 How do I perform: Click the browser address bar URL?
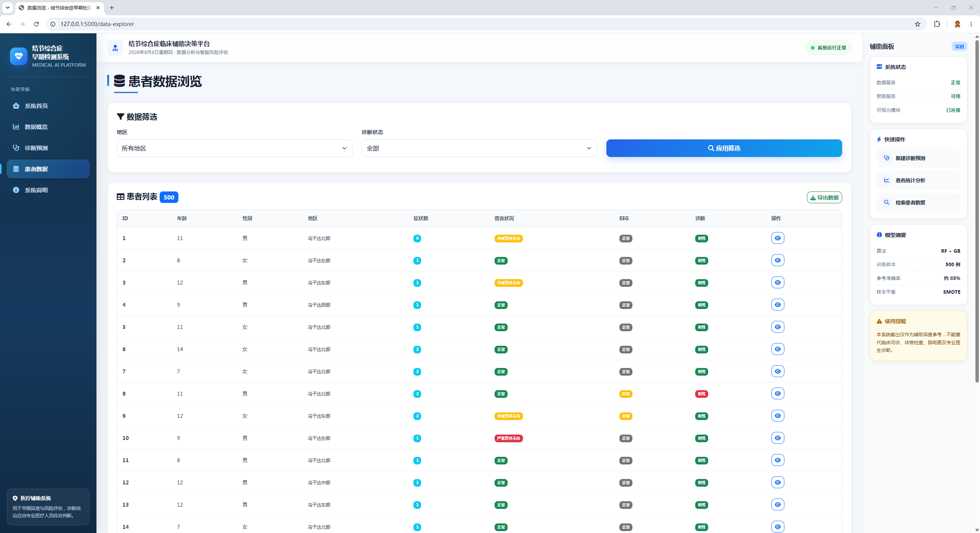coord(97,24)
